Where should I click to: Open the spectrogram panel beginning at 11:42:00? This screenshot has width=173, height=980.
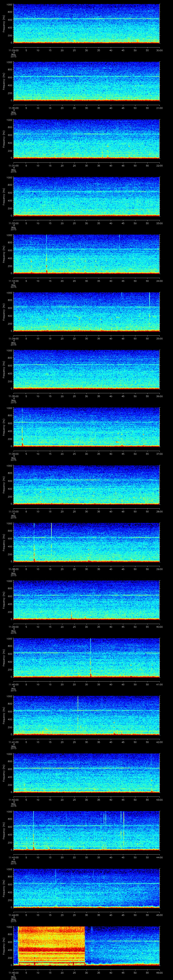click(86, 773)
